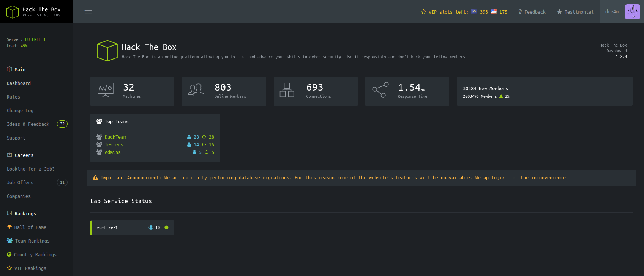Click the Hall of Fame trophy icon
Screen dimensions: 644x276
click(9, 227)
